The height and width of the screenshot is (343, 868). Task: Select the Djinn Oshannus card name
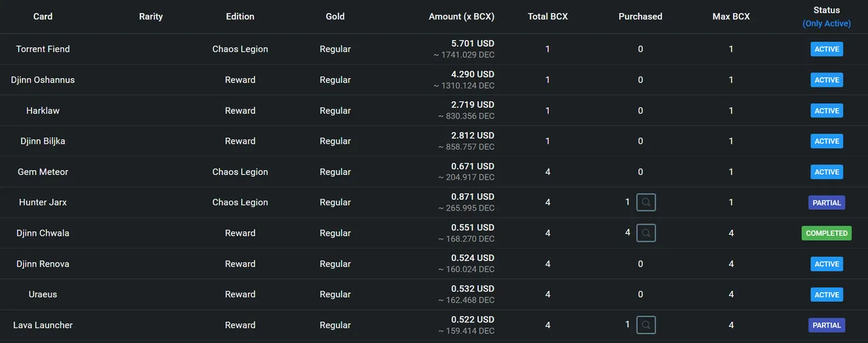tap(43, 79)
